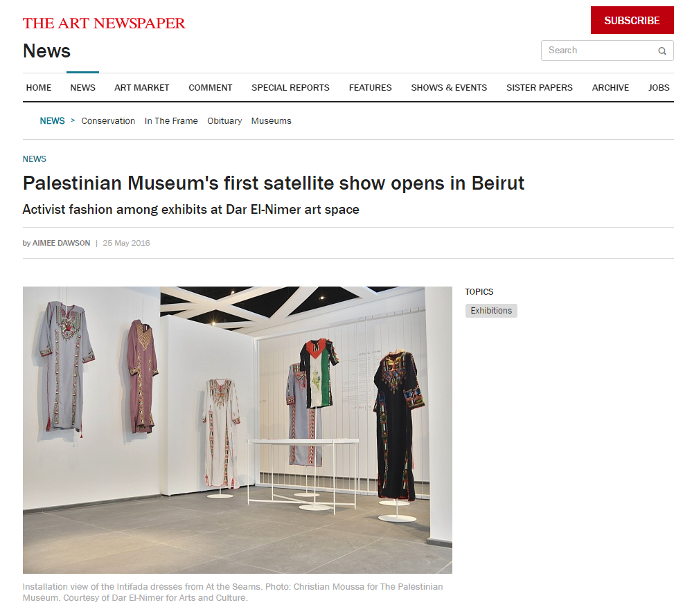Open the Obituary sub-category
Viewport: 692px width, 616px height.
(224, 121)
